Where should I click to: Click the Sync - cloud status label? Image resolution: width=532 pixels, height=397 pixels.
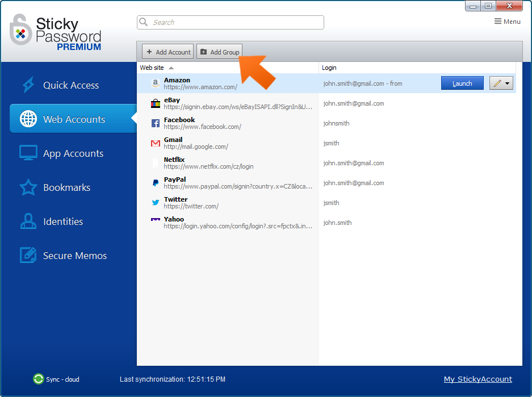[x=62, y=379]
